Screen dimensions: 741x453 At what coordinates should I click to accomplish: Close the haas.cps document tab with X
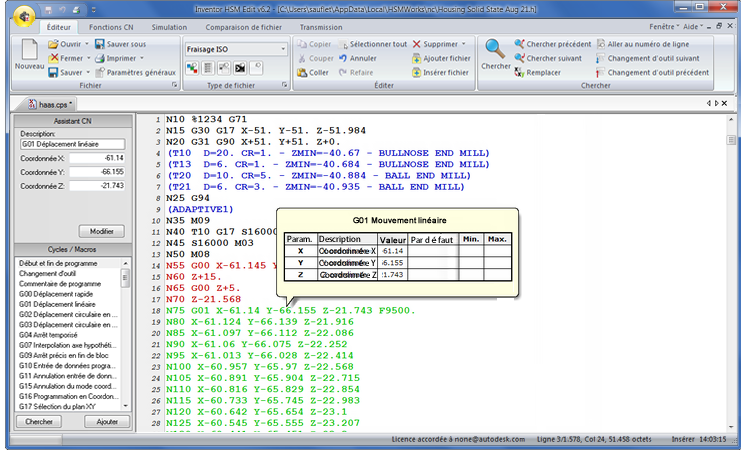pos(724,103)
